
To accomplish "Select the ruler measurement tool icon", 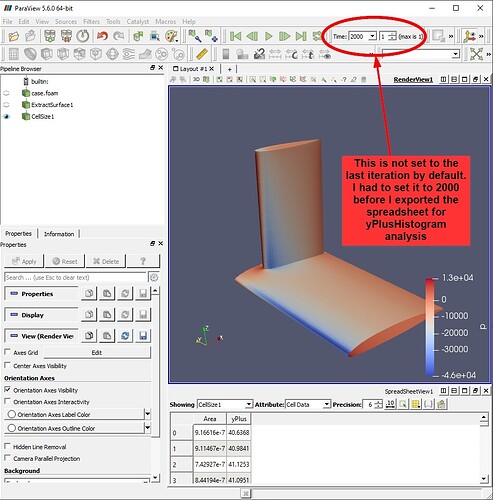I will pos(202,54).
